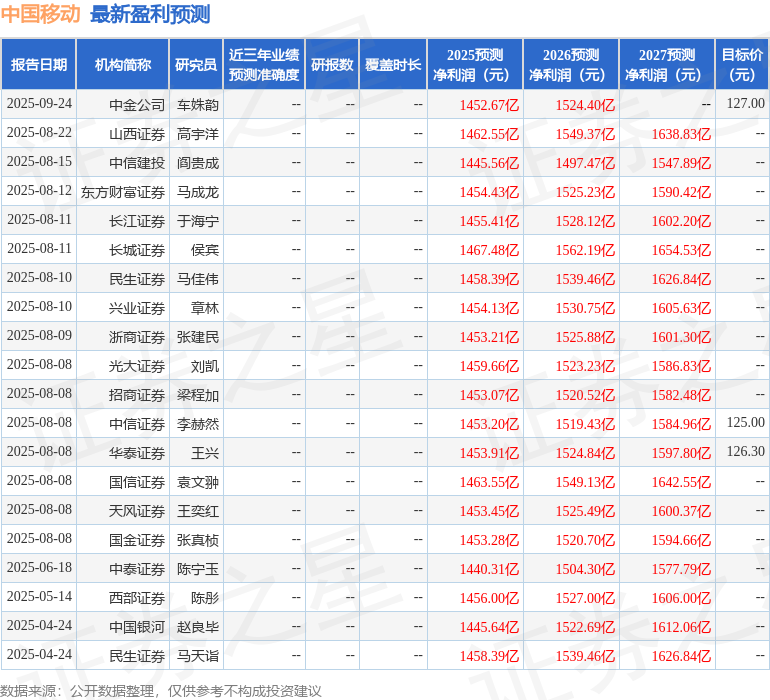Select the 研究员 column header

coord(196,65)
